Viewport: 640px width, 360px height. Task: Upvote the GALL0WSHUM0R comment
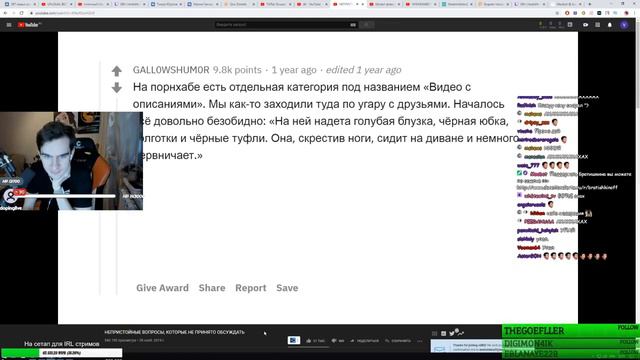(117, 71)
